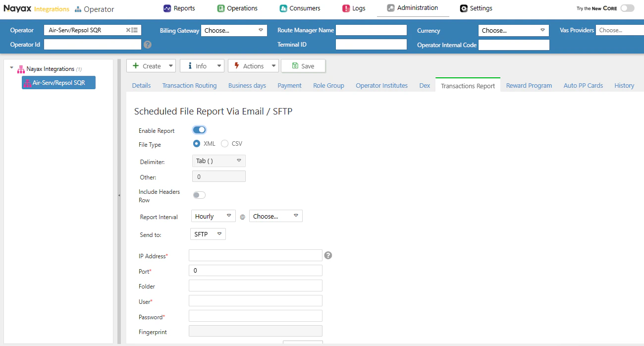
Task: Click the Nayax Integrations tree label
Action: (50, 69)
